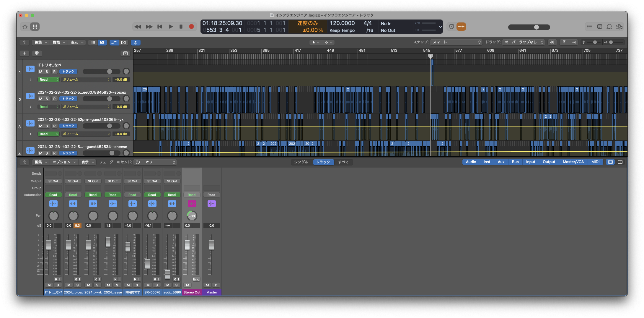
Task: Mute the ITトリオ_なべ track
Action: coord(40,72)
